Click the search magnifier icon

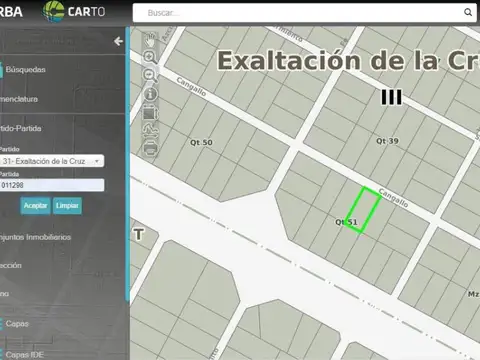468,13
